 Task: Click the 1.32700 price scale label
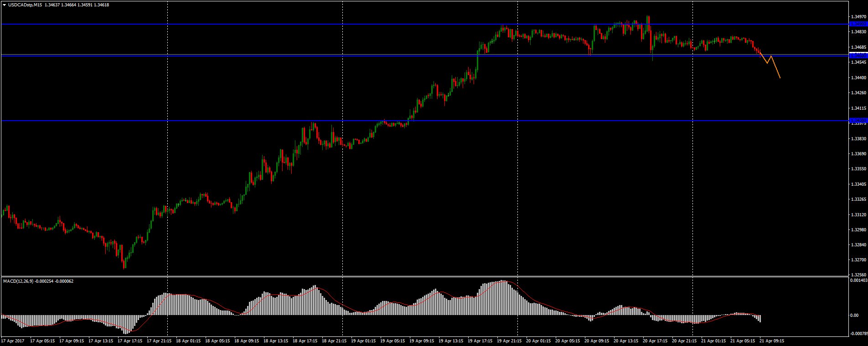click(x=858, y=260)
